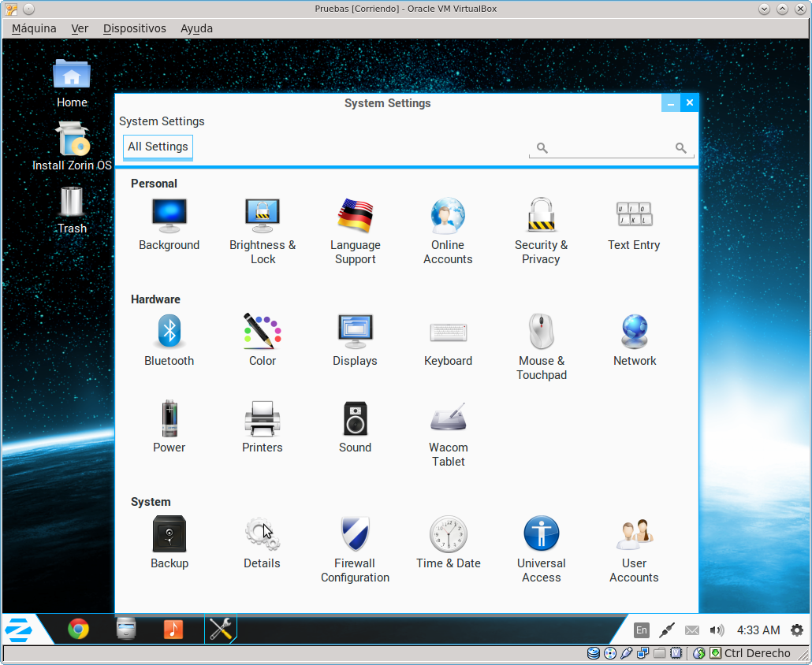
Task: Open the Máquina menu
Action: [34, 28]
